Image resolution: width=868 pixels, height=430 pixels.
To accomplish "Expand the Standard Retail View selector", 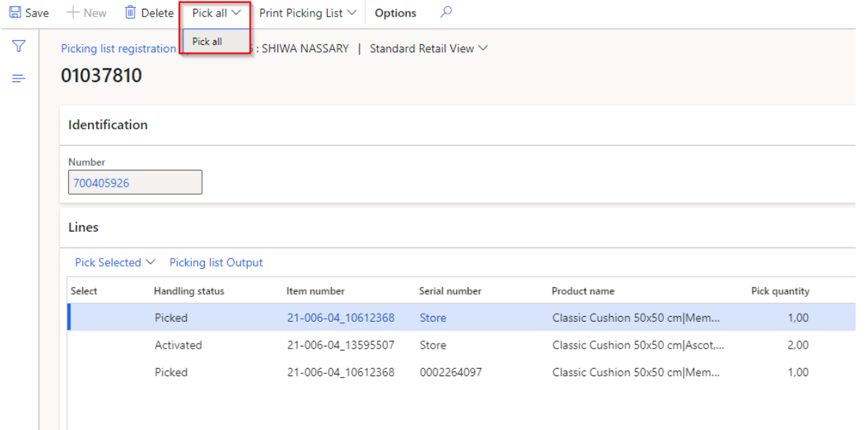I will click(429, 49).
